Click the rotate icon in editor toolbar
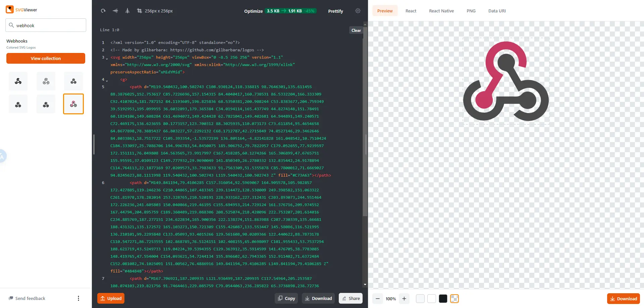The width and height of the screenshot is (644, 308). (103, 11)
